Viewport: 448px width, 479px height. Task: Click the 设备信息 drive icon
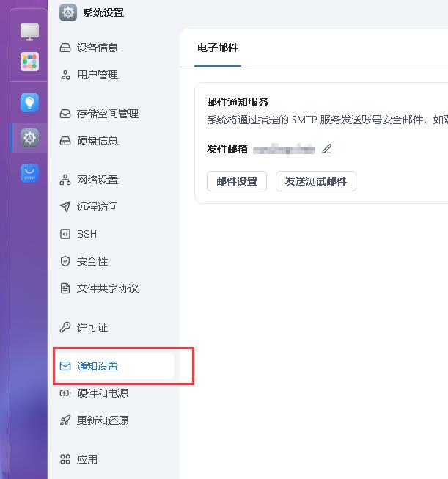point(65,48)
